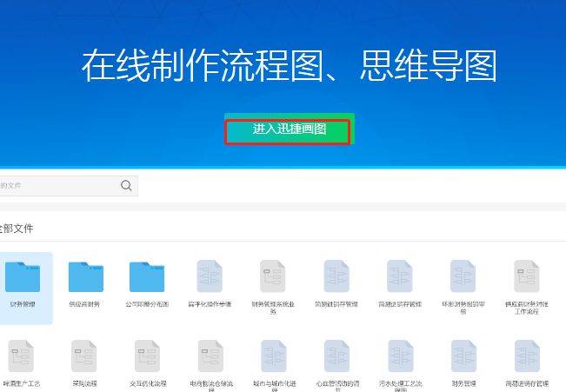The height and width of the screenshot is (392, 566).
Task: Open the 供应商财务 folder
Action: pos(86,277)
